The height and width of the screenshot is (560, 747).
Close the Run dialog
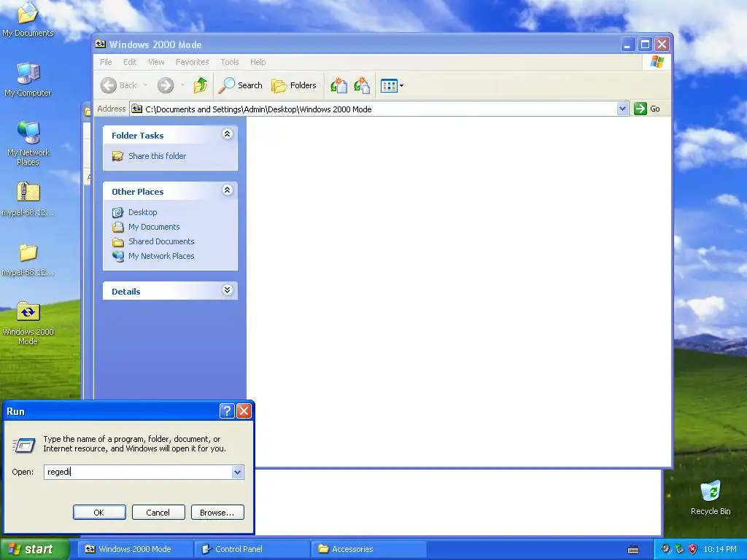244,411
